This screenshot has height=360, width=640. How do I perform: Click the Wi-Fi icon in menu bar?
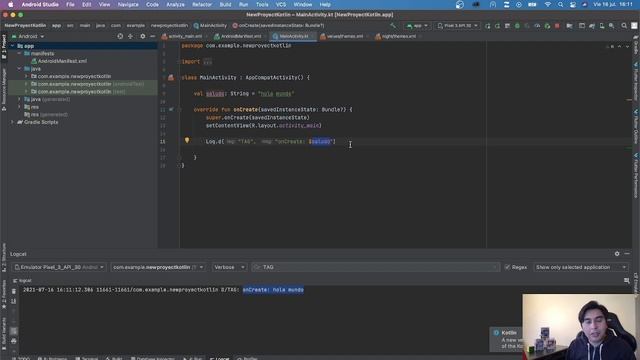pos(548,4)
